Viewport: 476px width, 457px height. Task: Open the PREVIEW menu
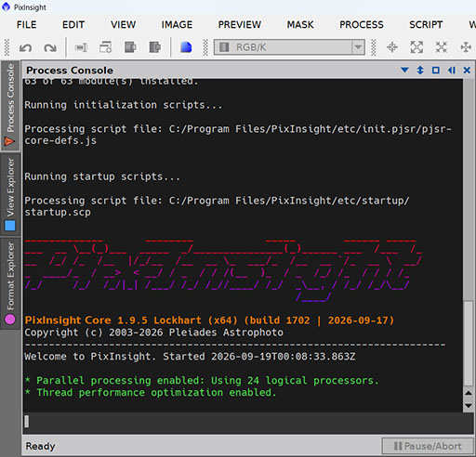click(x=240, y=24)
